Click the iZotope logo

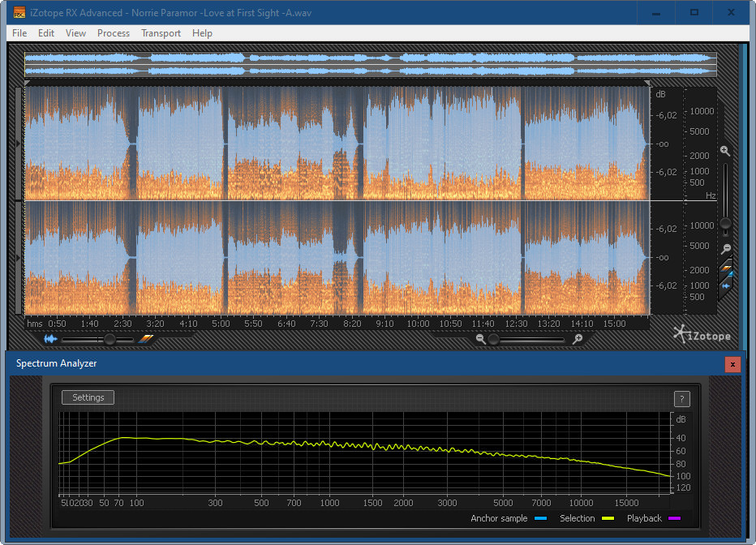pyautogui.click(x=702, y=334)
